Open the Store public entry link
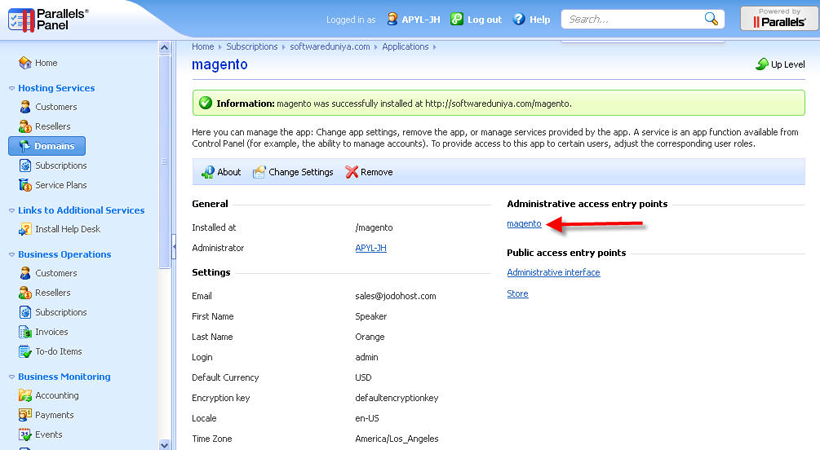The height and width of the screenshot is (450, 820). 517,294
